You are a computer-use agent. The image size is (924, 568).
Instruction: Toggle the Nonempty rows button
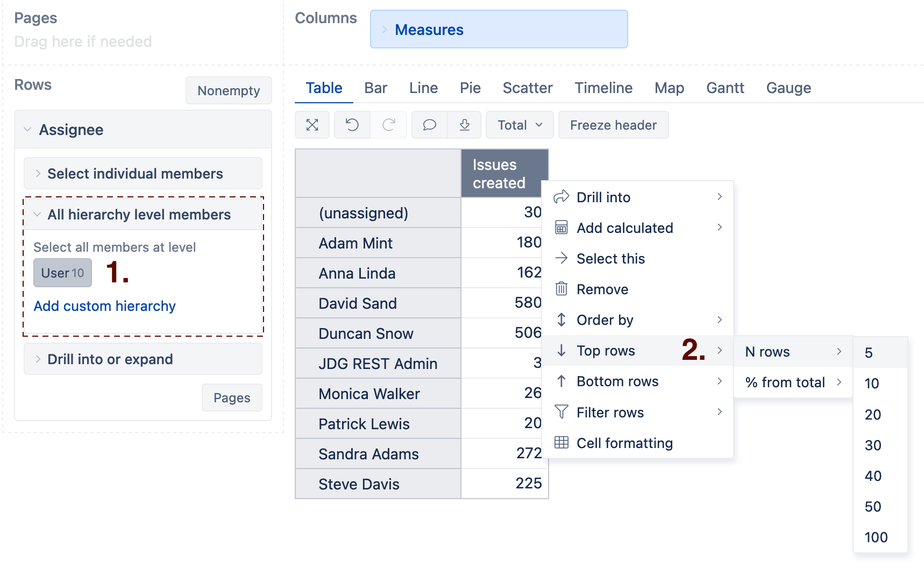(x=229, y=91)
